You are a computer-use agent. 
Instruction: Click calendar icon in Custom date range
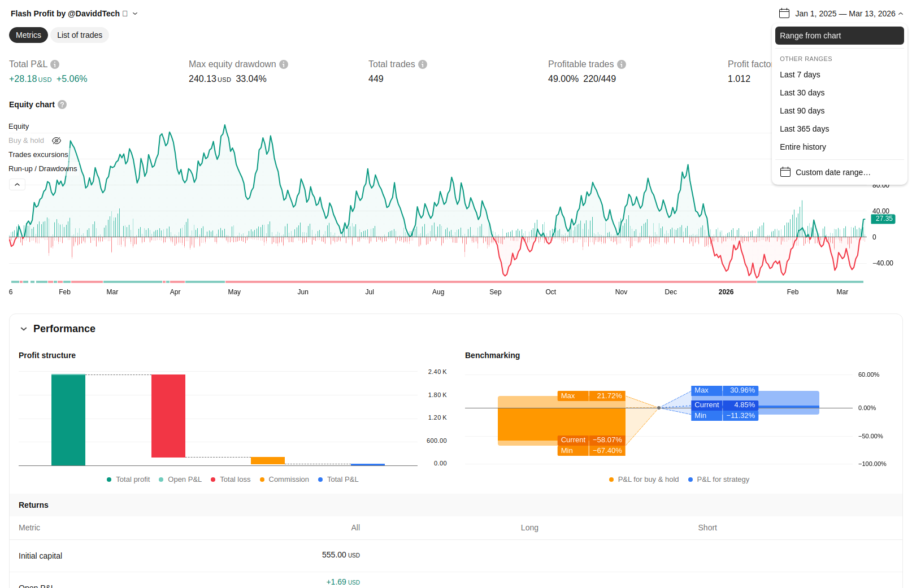[785, 172]
